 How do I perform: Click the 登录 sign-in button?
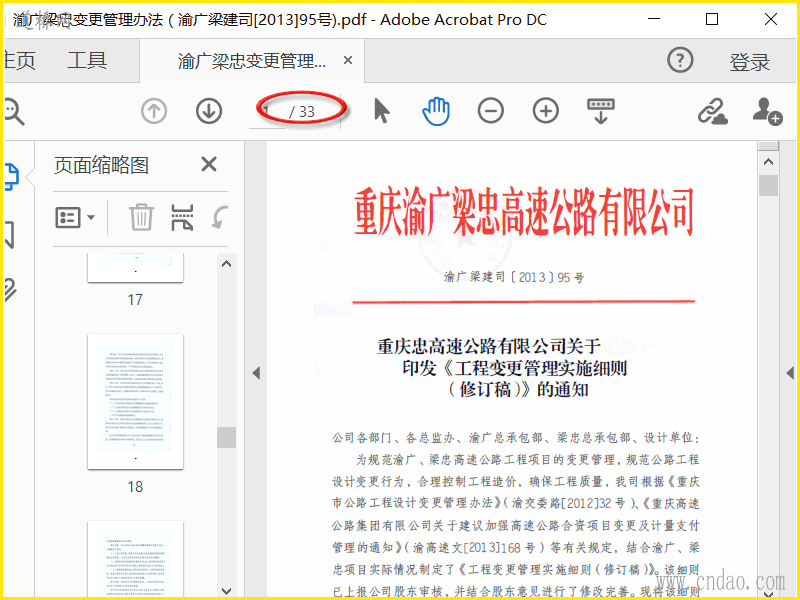749,62
